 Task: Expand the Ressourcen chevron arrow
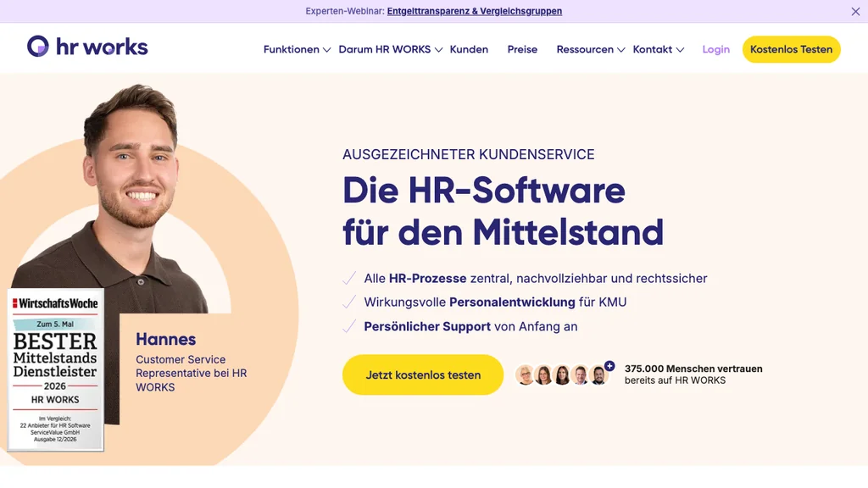click(621, 50)
